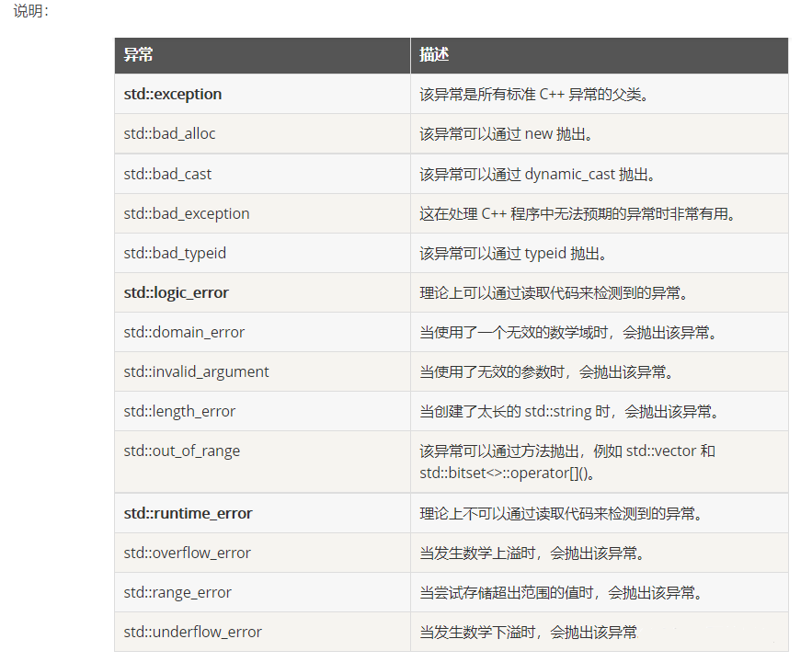Select the std::domain_error cell
This screenshot has width=812, height=662.
point(262,332)
